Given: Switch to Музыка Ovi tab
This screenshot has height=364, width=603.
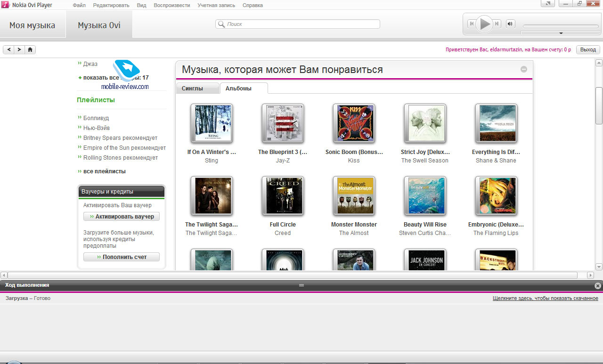Looking at the screenshot, I should tap(99, 25).
